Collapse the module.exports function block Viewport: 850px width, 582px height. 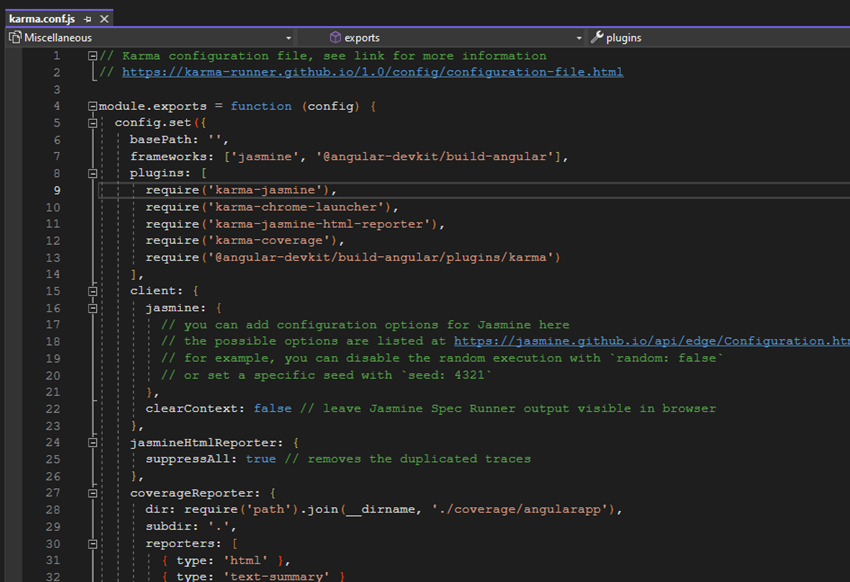tap(91, 105)
